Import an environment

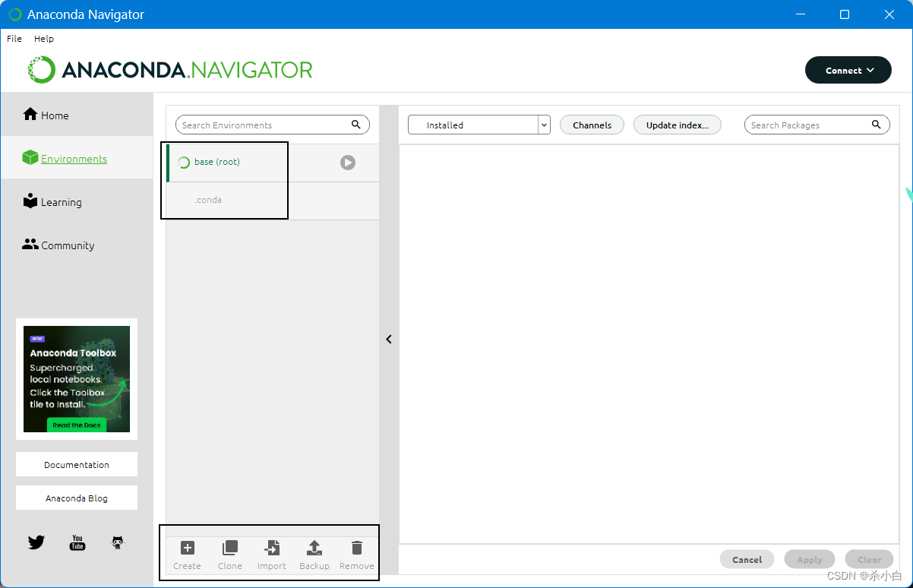pos(272,555)
